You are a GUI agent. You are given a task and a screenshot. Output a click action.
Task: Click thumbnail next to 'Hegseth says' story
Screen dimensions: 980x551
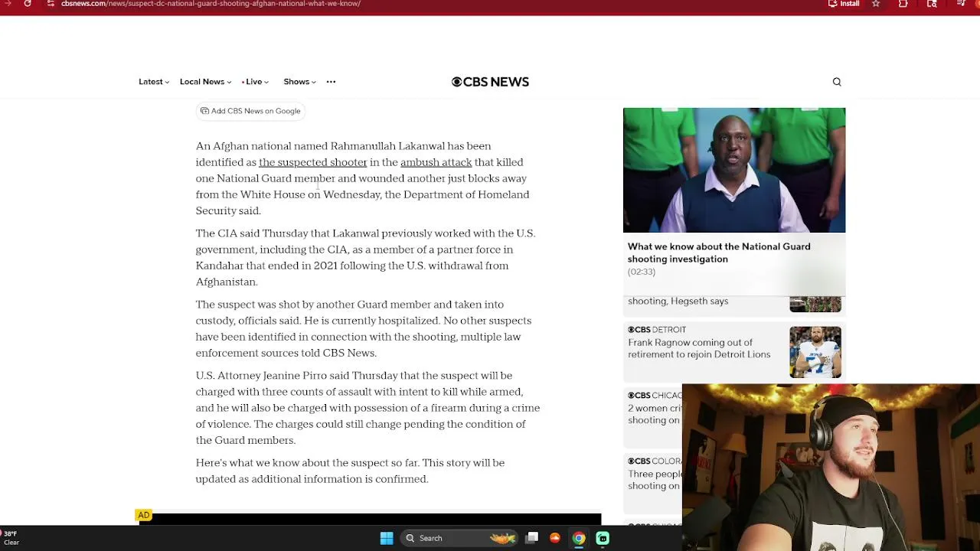[815, 304]
